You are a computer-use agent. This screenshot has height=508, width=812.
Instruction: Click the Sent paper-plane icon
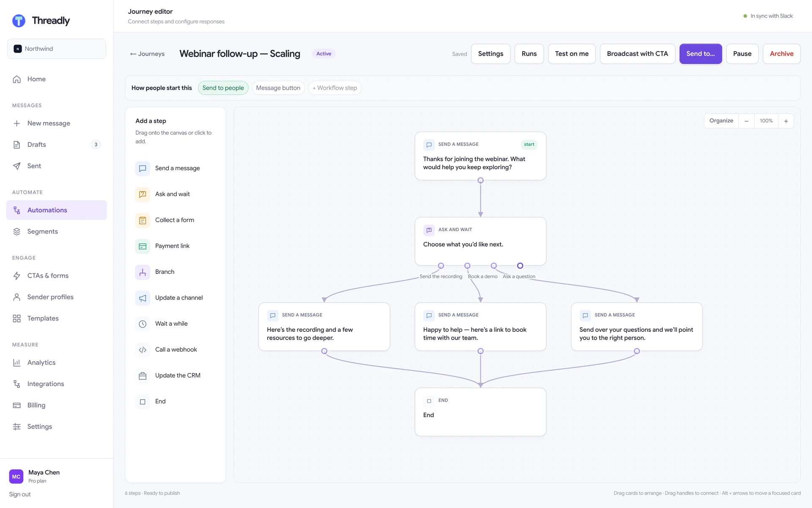pyautogui.click(x=17, y=166)
